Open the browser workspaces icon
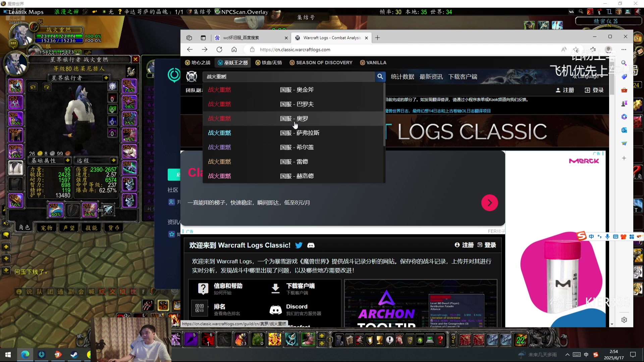 click(189, 38)
